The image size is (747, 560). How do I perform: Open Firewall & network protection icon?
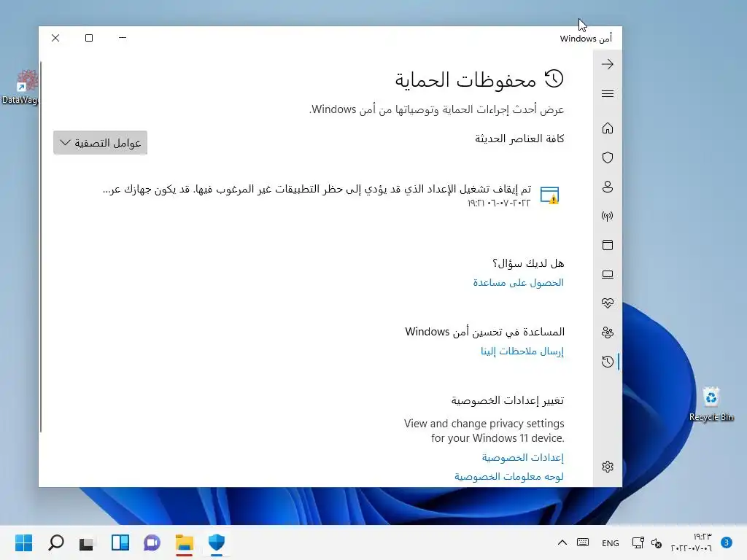[x=608, y=216]
